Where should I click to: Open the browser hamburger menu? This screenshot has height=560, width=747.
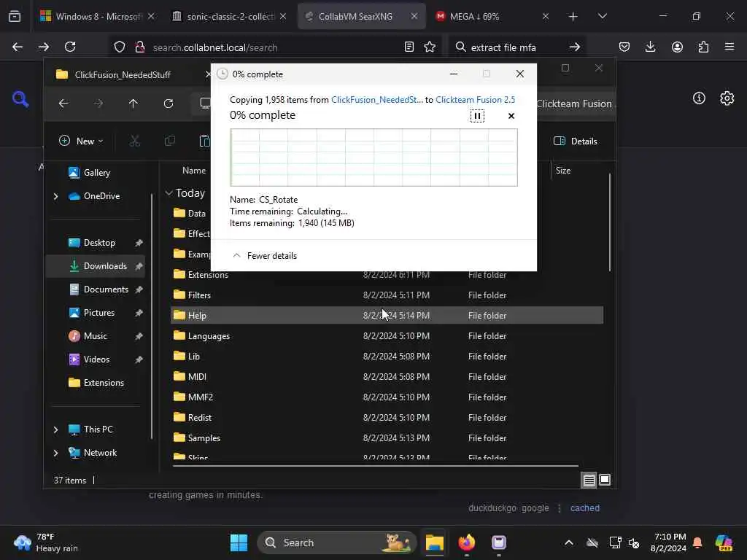pos(729,47)
